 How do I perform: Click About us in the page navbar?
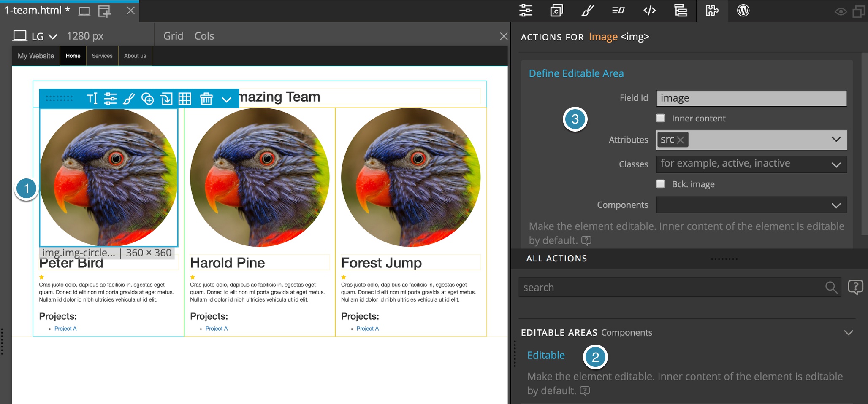(x=135, y=56)
